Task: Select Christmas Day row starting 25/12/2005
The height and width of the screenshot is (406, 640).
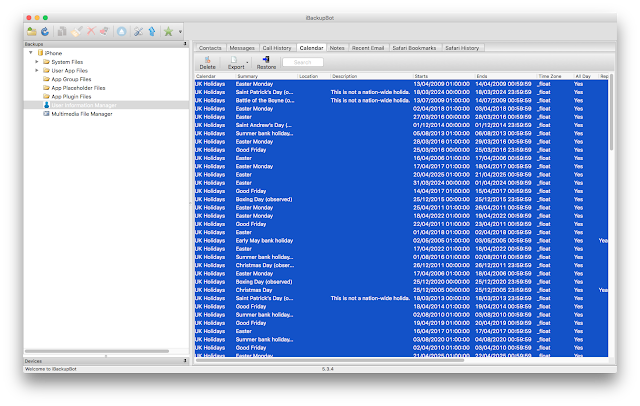Action: point(401,290)
